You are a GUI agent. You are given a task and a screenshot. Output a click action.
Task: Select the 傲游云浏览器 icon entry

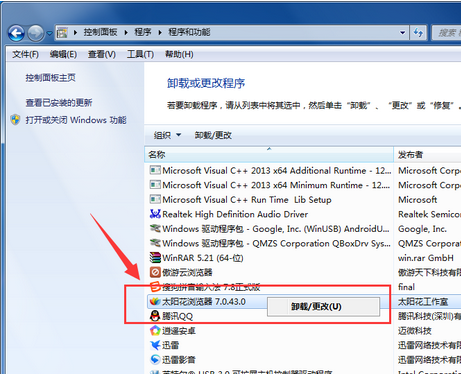155,272
